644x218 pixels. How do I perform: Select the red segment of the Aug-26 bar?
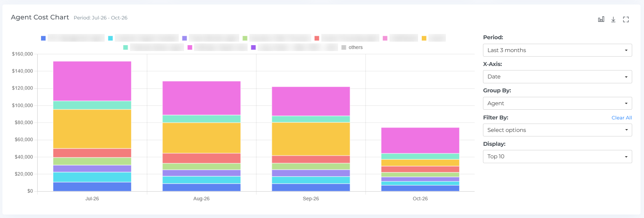pos(202,158)
